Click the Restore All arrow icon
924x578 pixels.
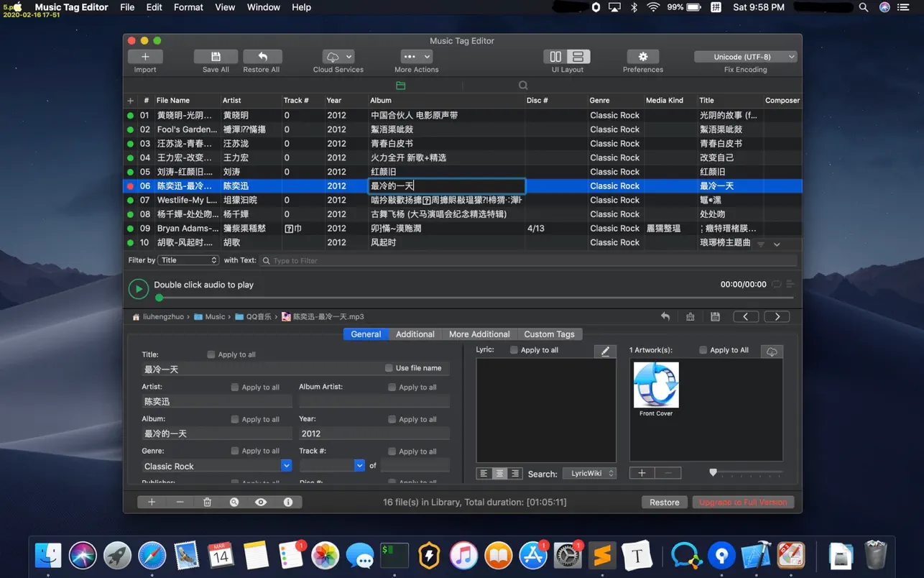coord(262,57)
